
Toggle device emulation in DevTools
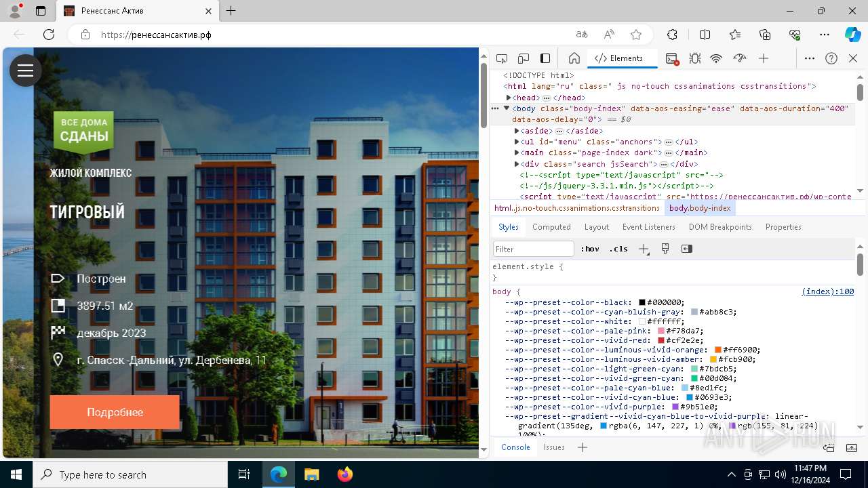(524, 58)
